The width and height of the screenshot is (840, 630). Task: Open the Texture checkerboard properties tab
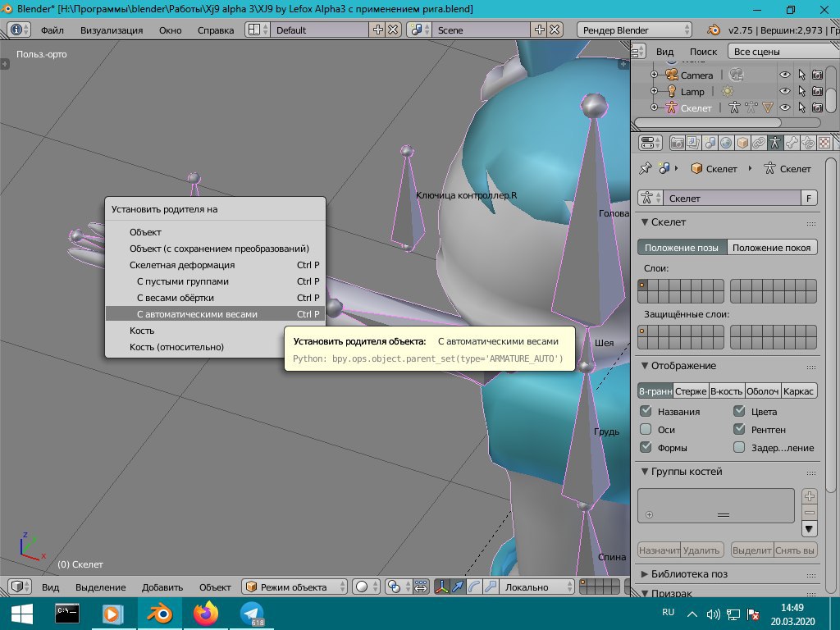click(824, 143)
